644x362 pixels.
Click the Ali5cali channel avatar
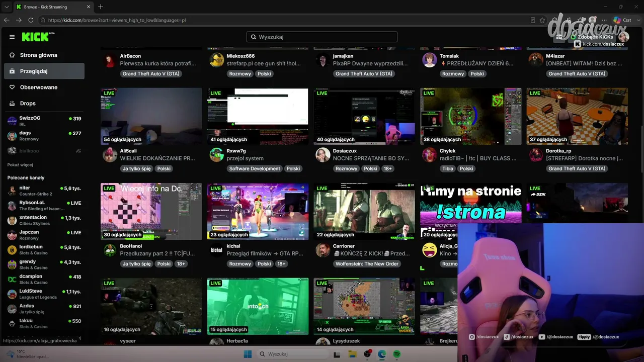[110, 155]
